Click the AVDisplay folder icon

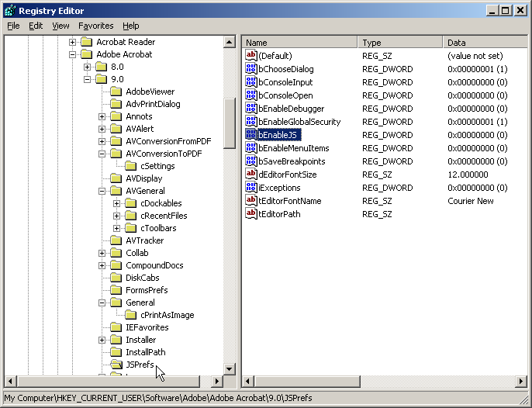point(116,178)
